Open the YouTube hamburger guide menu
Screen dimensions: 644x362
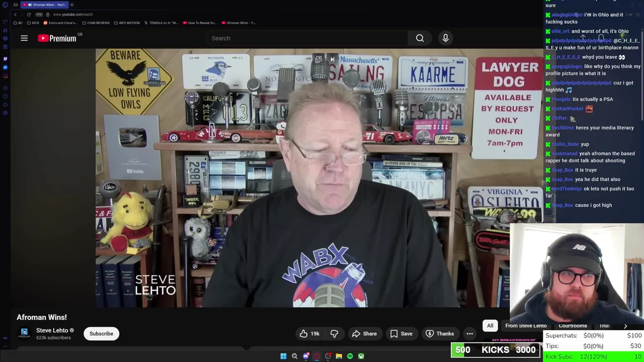pyautogui.click(x=24, y=38)
